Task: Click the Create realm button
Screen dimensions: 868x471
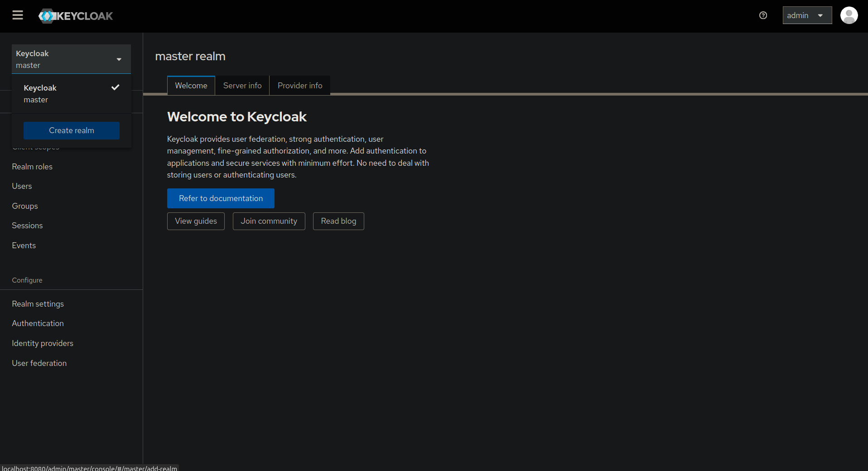Action: pyautogui.click(x=72, y=130)
